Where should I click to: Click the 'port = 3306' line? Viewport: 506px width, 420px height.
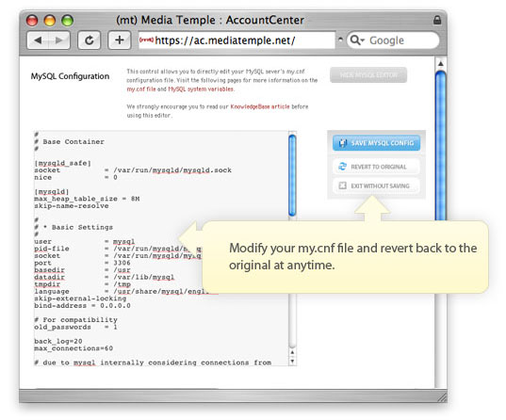click(x=82, y=263)
